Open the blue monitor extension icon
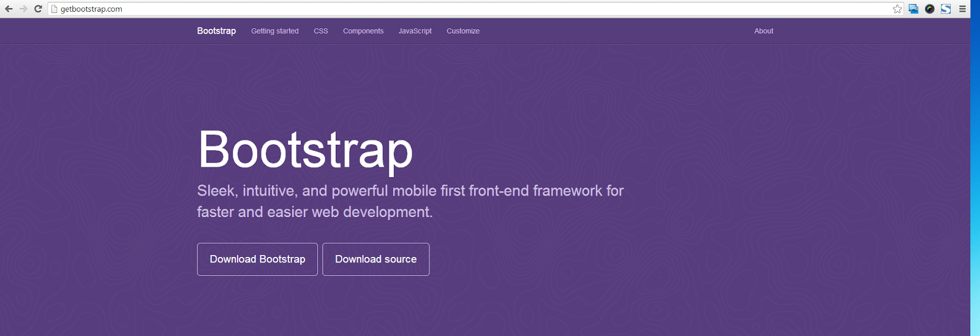980x336 pixels. click(913, 9)
